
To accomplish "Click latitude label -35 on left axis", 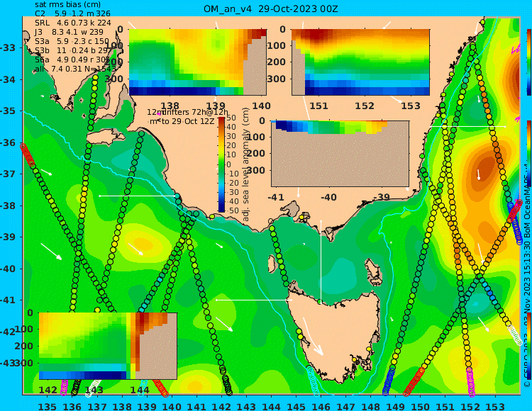I will pyautogui.click(x=8, y=111).
